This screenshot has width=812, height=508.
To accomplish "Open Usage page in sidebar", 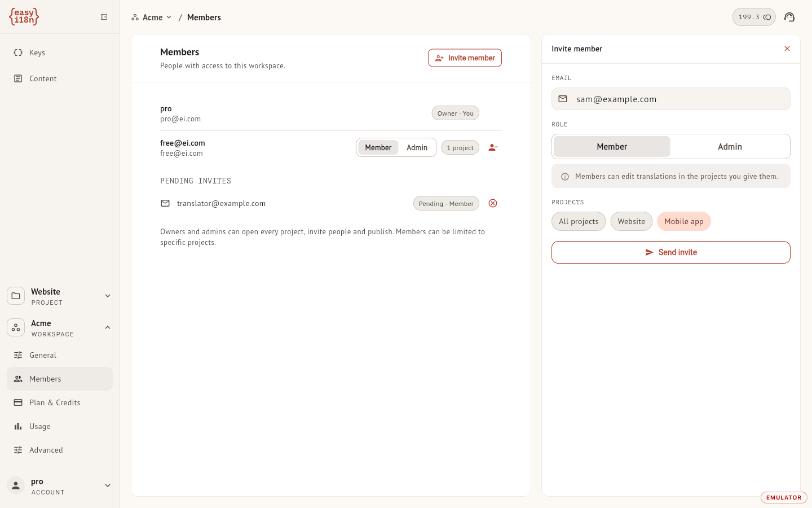I will (x=60, y=426).
